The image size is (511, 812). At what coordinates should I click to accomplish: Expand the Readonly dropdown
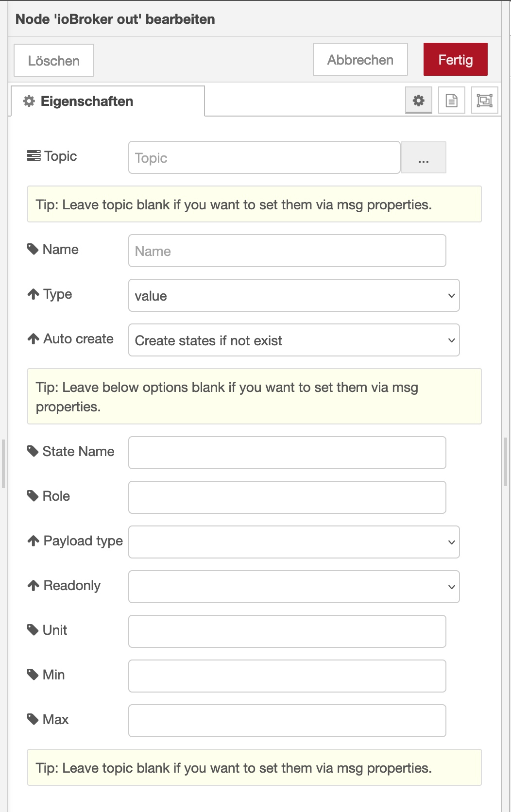click(293, 587)
